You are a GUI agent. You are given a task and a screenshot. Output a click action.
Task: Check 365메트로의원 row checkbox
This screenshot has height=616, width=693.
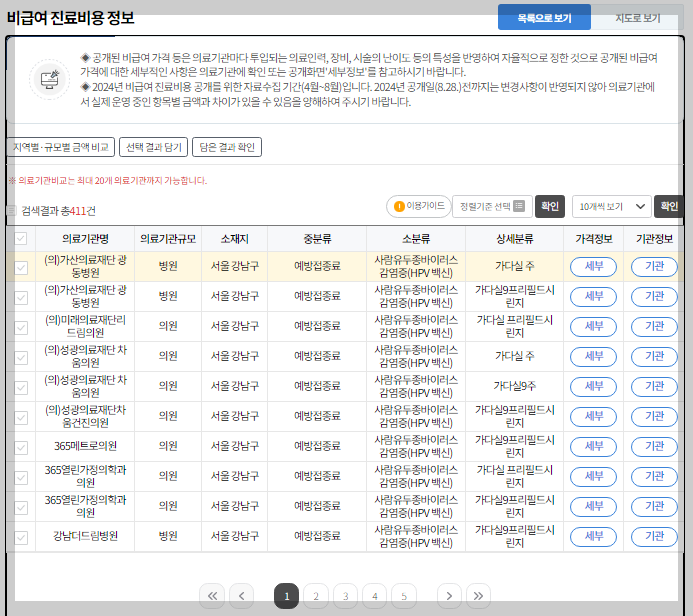pyautogui.click(x=21, y=448)
